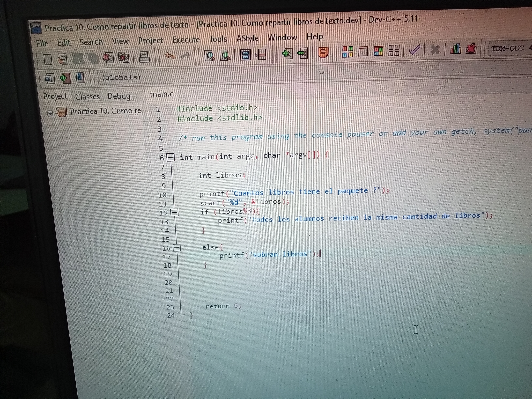Click the Compile & Run icon
532x399 pixels.
(x=379, y=51)
